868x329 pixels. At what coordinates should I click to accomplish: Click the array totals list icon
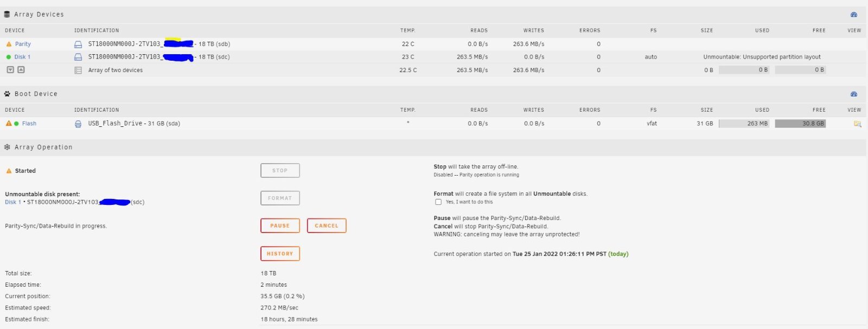tap(78, 70)
